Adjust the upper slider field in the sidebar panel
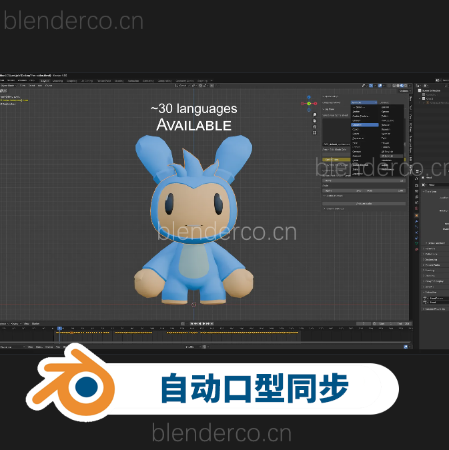449x450 pixels. 364,180
